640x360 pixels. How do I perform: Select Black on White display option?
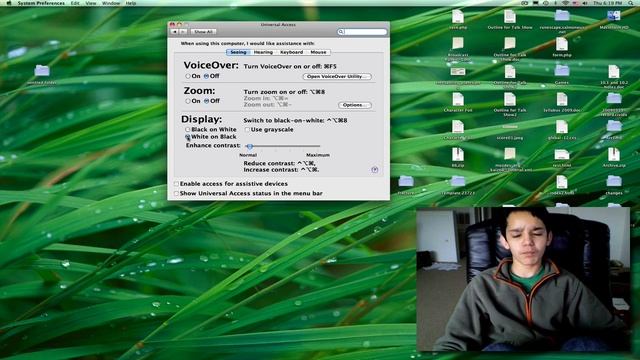pyautogui.click(x=188, y=129)
